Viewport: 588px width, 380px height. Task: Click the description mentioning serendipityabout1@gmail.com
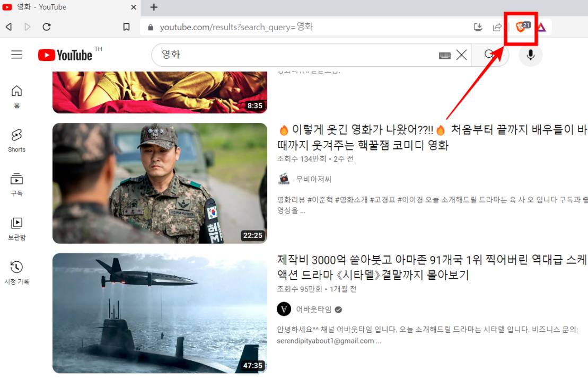point(427,335)
